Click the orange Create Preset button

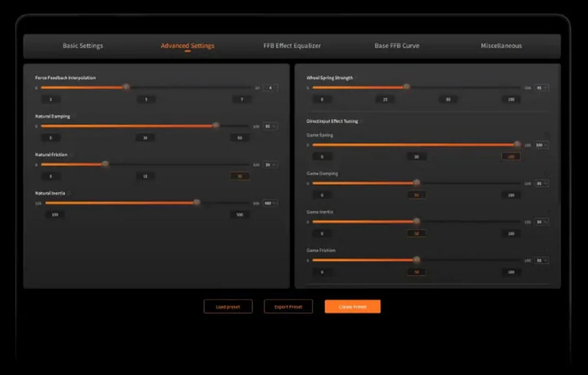(353, 307)
